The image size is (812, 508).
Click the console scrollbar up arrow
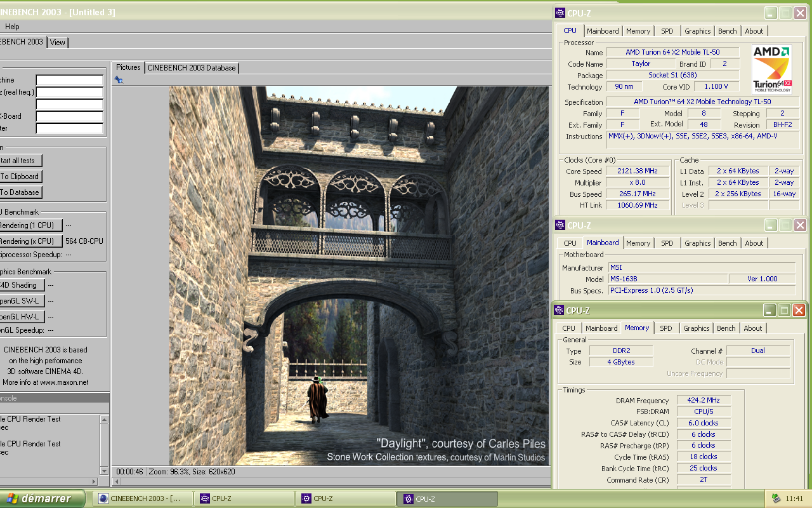pyautogui.click(x=105, y=418)
